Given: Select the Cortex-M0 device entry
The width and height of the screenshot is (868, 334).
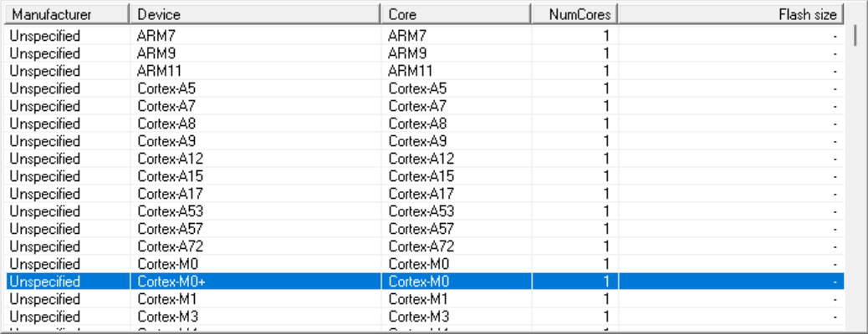Looking at the screenshot, I should click(x=168, y=265).
